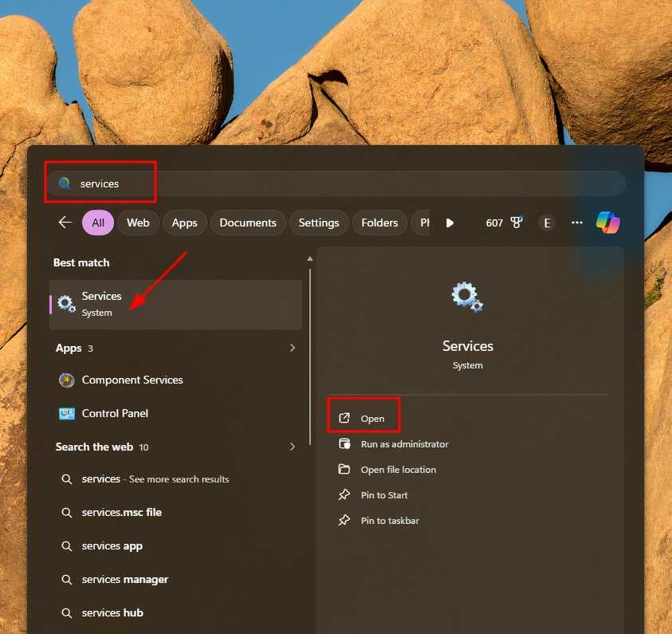Image resolution: width=672 pixels, height=634 pixels.
Task: Select the Settings filter tab
Action: [319, 222]
